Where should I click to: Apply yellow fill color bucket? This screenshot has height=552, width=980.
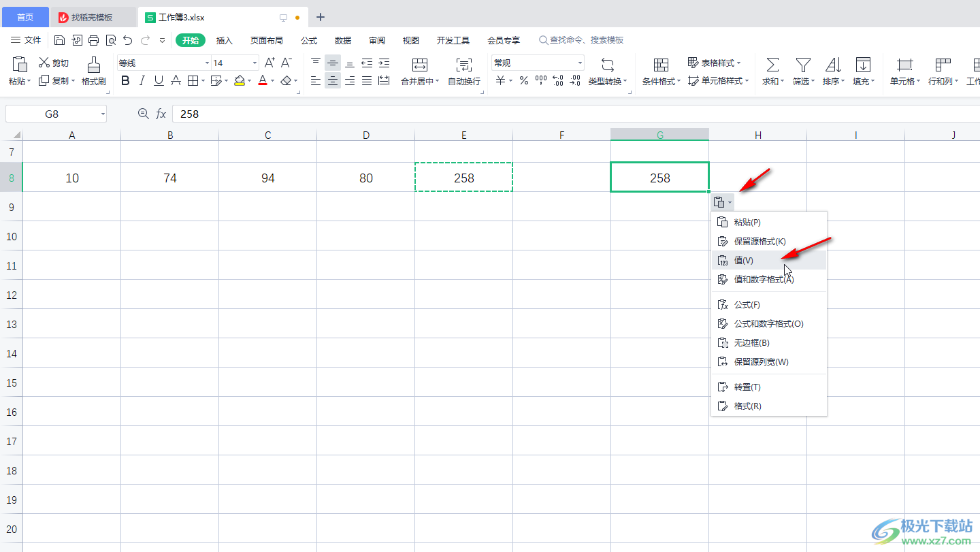tap(239, 81)
